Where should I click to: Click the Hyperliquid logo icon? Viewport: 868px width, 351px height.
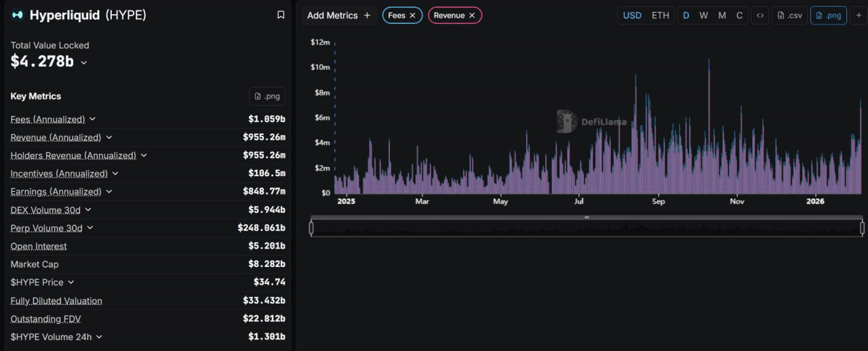(18, 15)
